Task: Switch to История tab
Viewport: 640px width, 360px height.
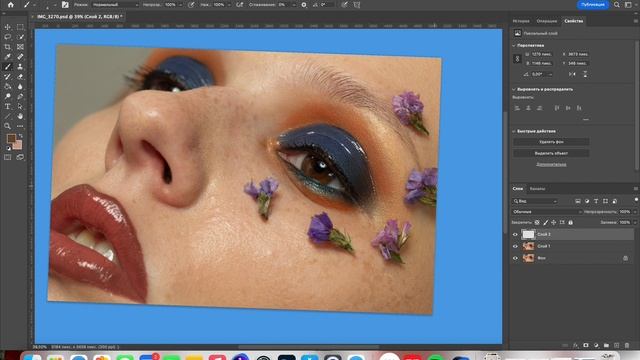Action: click(x=521, y=21)
